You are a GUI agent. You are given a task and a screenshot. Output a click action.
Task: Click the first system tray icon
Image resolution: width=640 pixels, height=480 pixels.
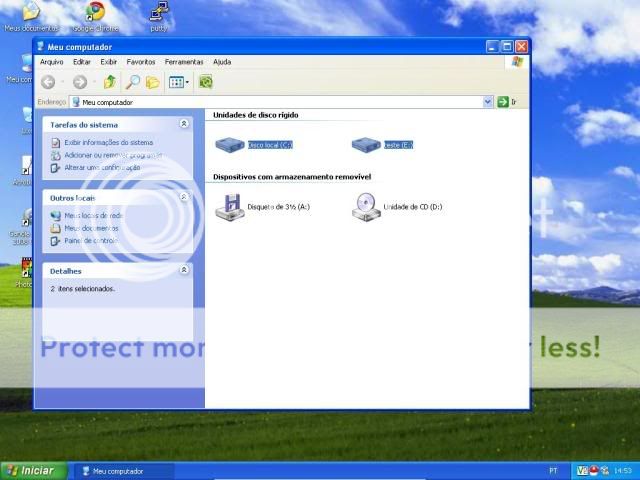582,471
